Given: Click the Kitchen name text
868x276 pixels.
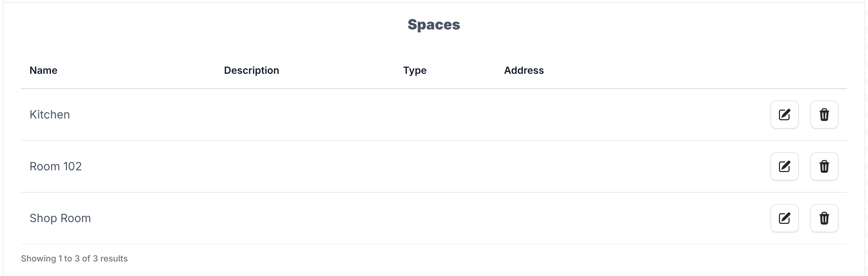Looking at the screenshot, I should click(50, 115).
